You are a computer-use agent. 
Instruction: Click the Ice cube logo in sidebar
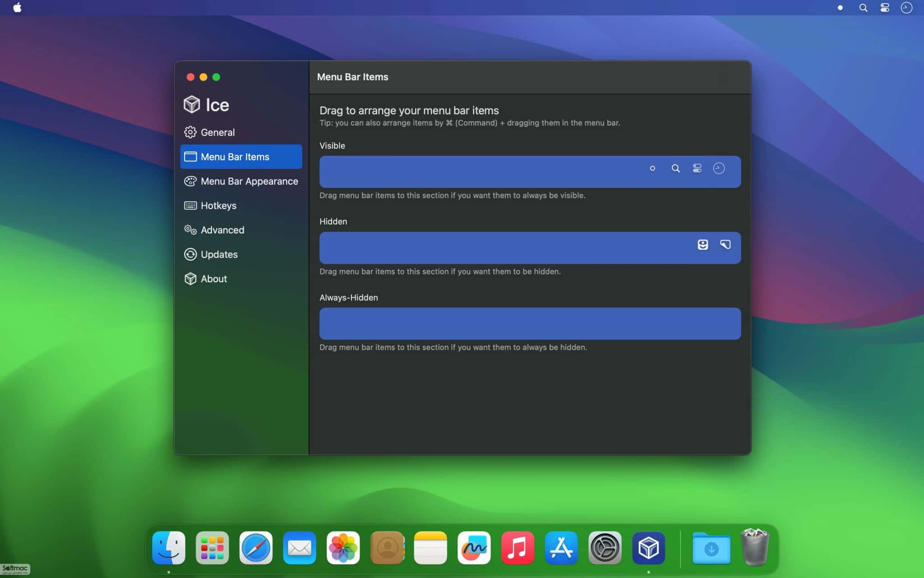[192, 104]
